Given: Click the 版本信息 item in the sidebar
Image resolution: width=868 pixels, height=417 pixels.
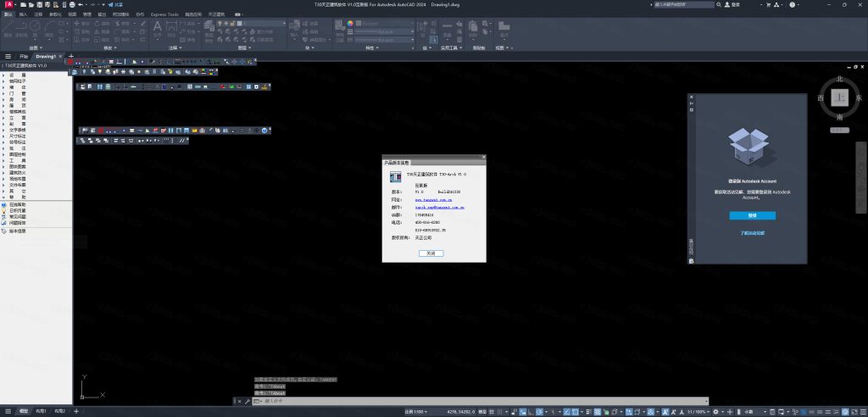Looking at the screenshot, I should pos(18,231).
